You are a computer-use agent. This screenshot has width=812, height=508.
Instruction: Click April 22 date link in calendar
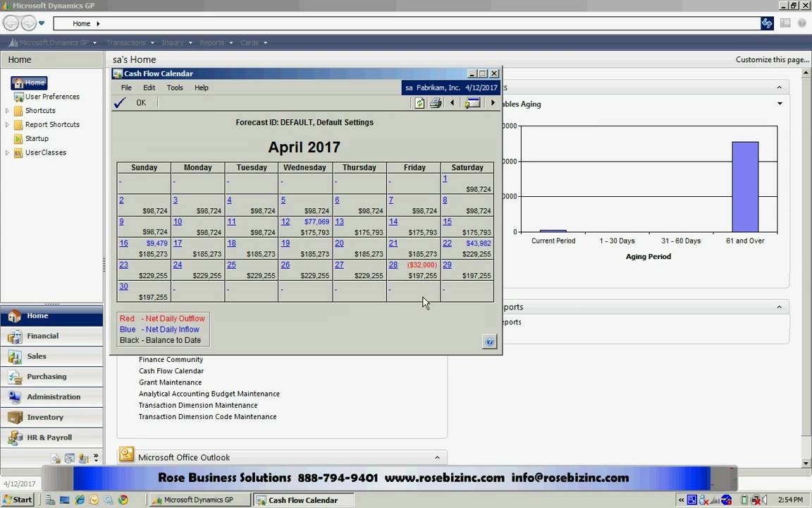click(x=447, y=243)
